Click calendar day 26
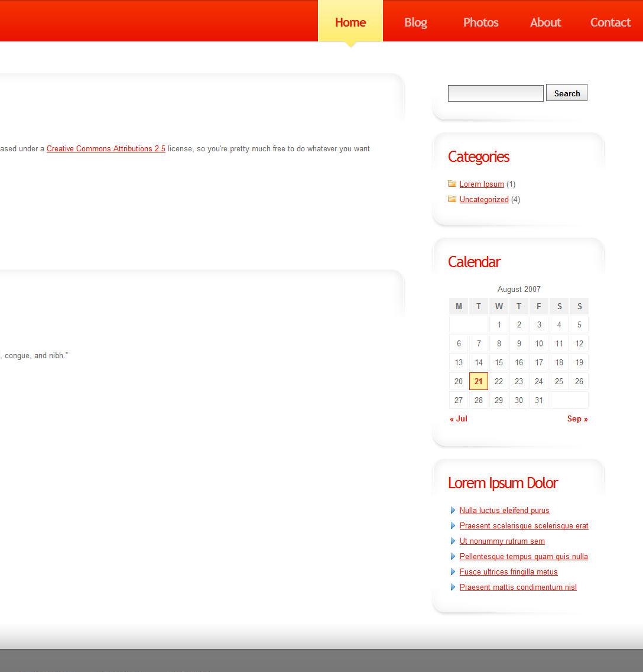Viewport: 643px width, 672px height. tap(579, 381)
